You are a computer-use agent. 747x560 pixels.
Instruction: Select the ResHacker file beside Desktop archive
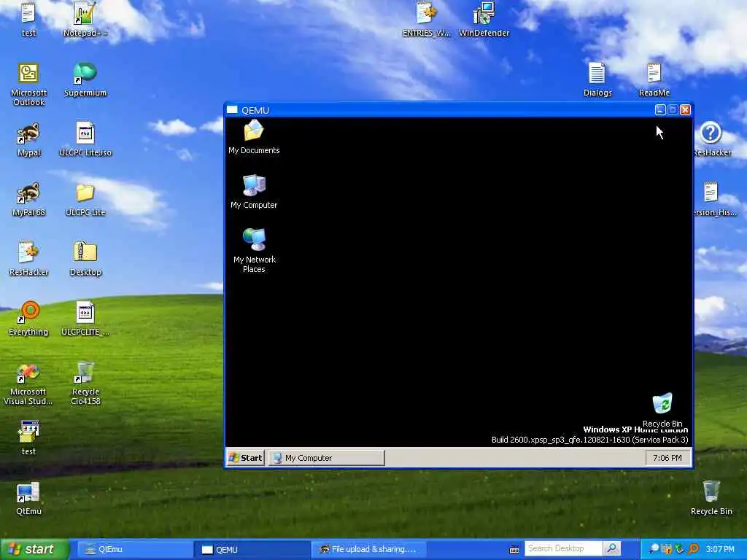pos(28,259)
